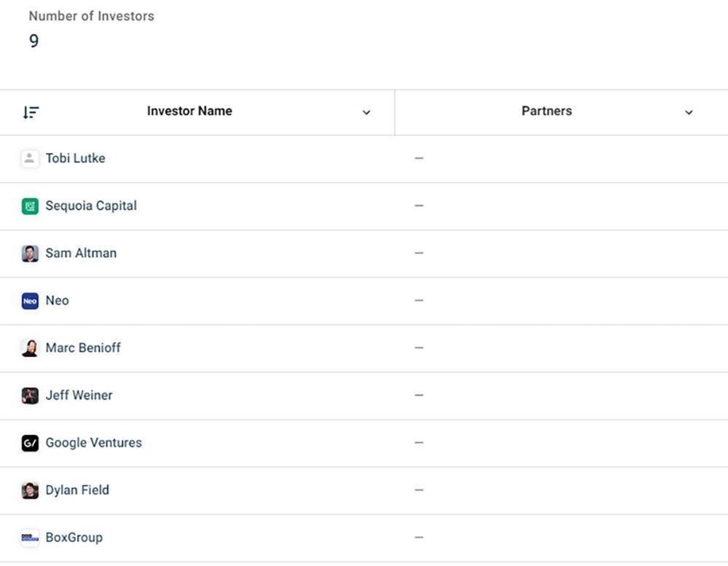This screenshot has width=728, height=566.
Task: Click Sam Altman's profile photo
Action: (30, 253)
